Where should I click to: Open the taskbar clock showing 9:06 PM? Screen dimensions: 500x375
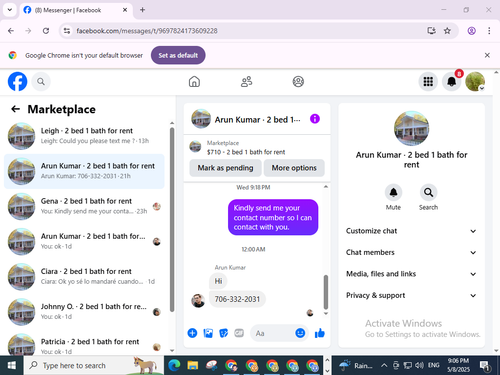(458, 365)
